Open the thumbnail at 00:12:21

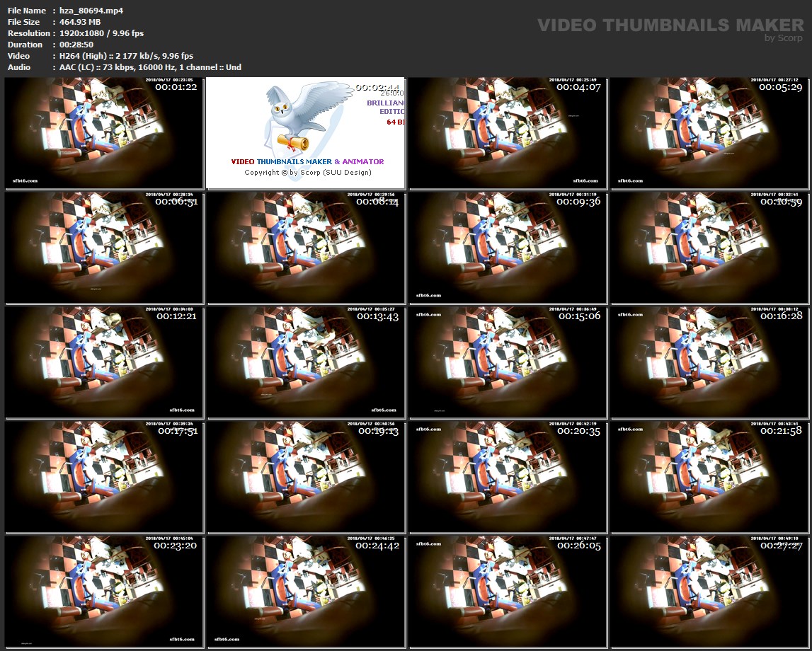pyautogui.click(x=103, y=362)
